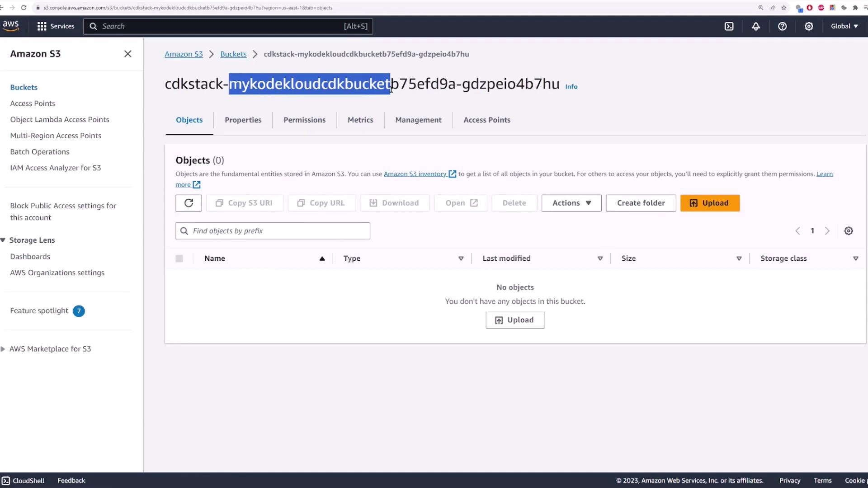The height and width of the screenshot is (488, 868).
Task: Click the AWS logo home icon
Action: [x=11, y=26]
